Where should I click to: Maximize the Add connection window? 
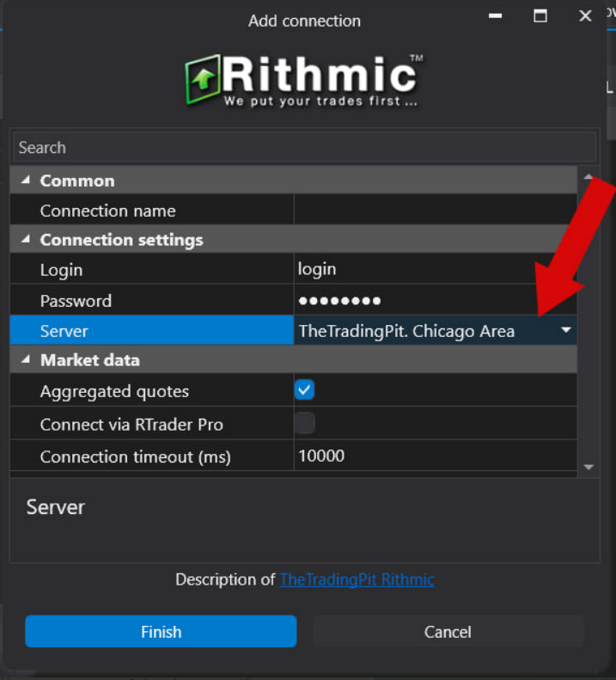(540, 16)
